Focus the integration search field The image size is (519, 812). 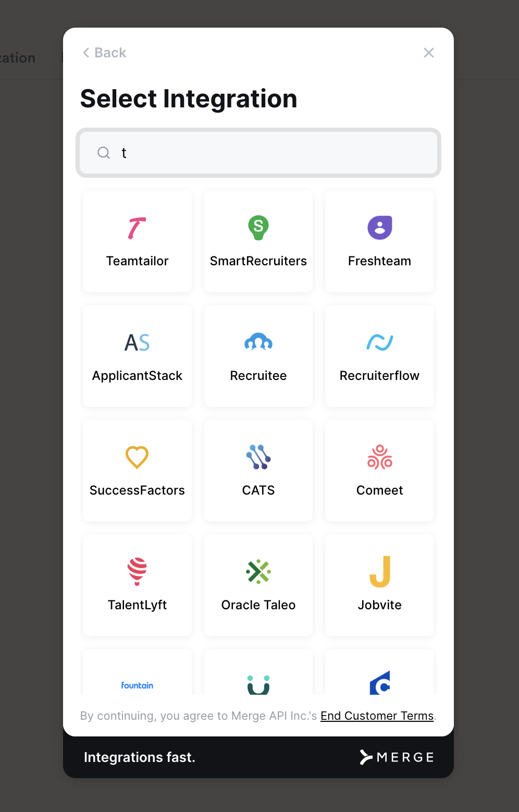point(258,153)
